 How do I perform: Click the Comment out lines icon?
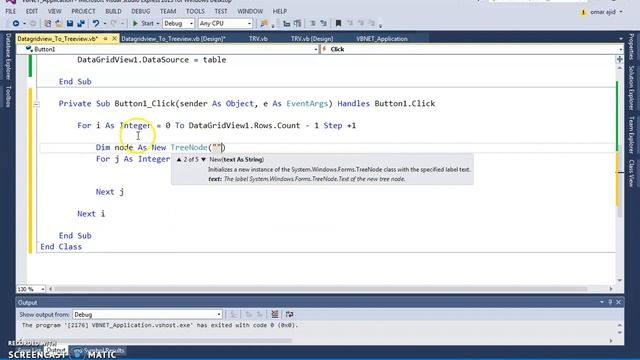(313, 24)
